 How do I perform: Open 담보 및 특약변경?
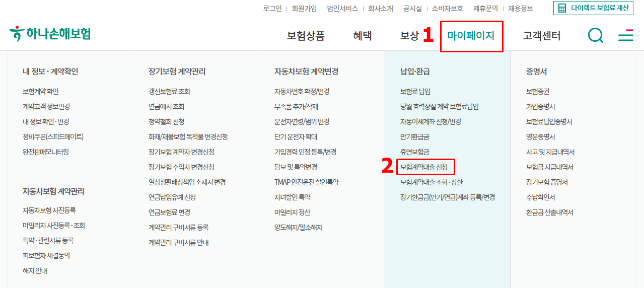296,167
